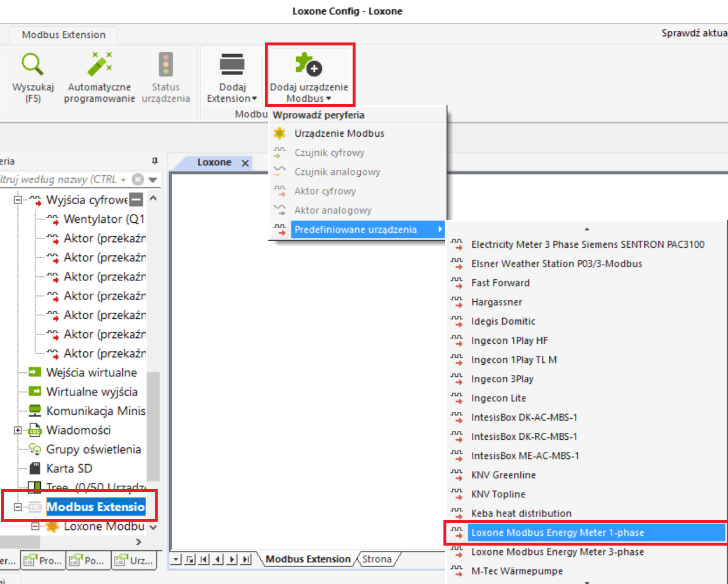Viewport: 728px width, 584px height.
Task: Collapse the Modbus Extension tree node
Action: tap(17, 507)
